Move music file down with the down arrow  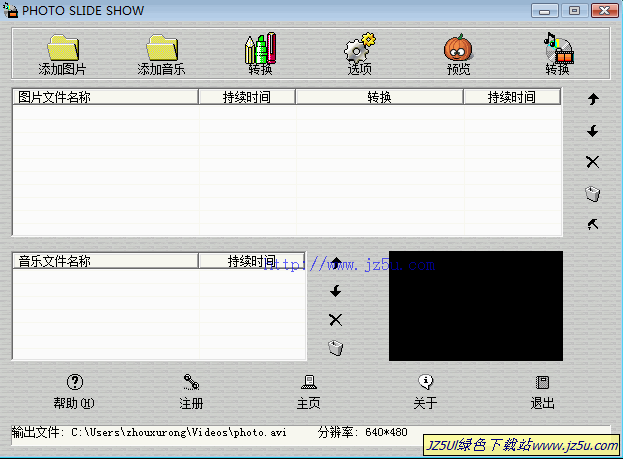336,291
